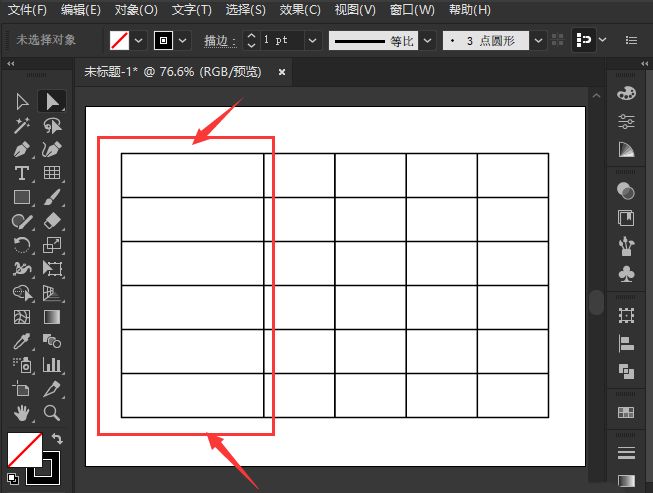Select the Eyedropper tool
The height and width of the screenshot is (493, 653).
click(x=22, y=341)
